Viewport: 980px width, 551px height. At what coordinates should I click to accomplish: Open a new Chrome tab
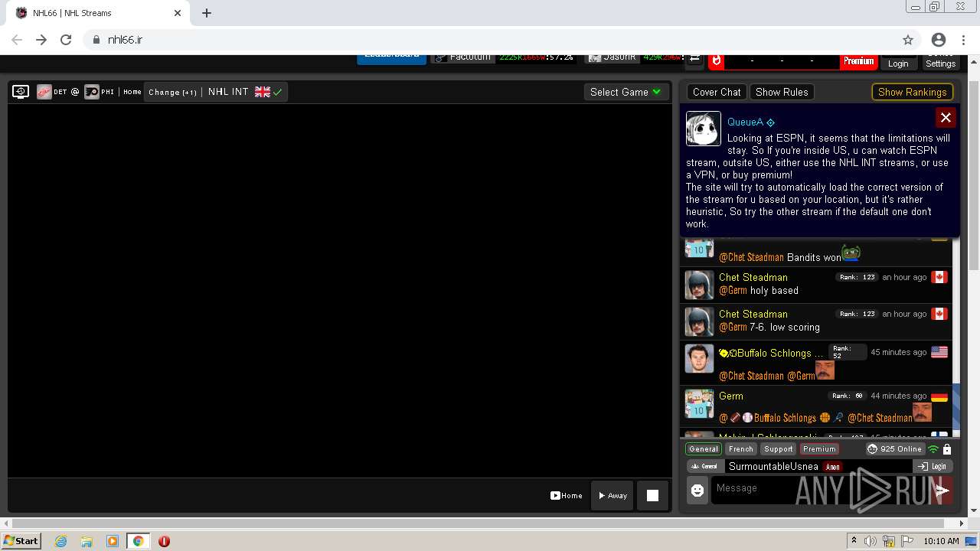pyautogui.click(x=207, y=13)
